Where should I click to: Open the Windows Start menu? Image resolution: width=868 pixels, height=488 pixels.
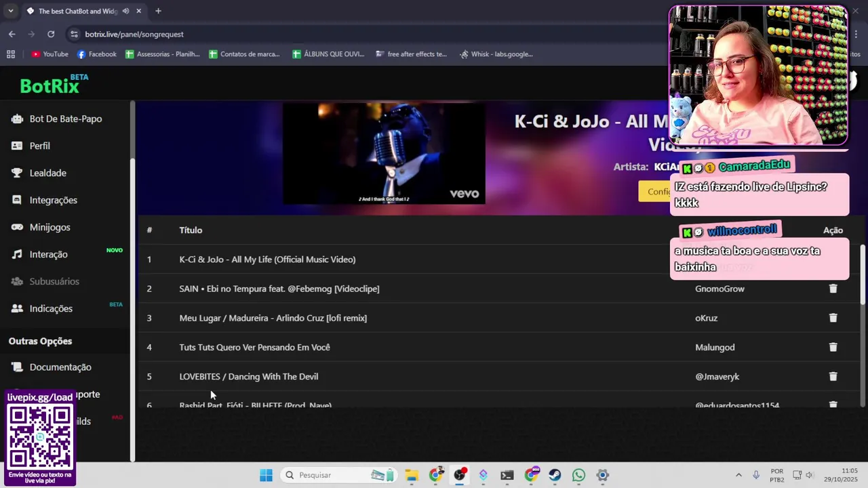point(266,475)
